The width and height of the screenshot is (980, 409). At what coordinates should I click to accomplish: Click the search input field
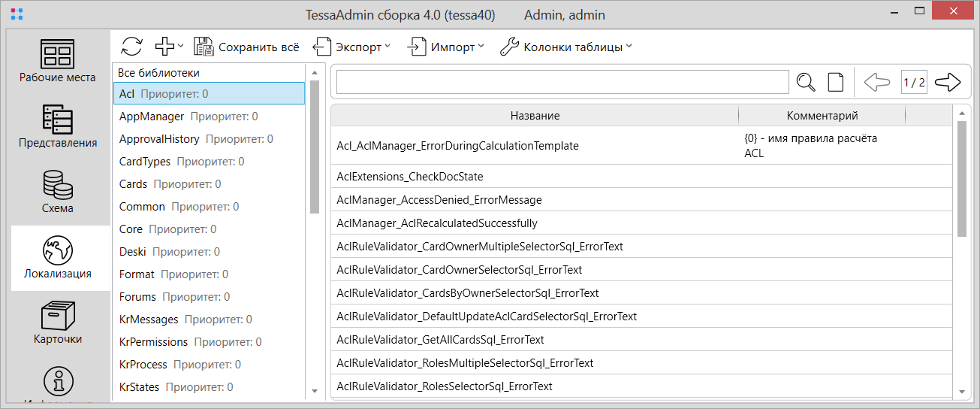pyautogui.click(x=562, y=82)
